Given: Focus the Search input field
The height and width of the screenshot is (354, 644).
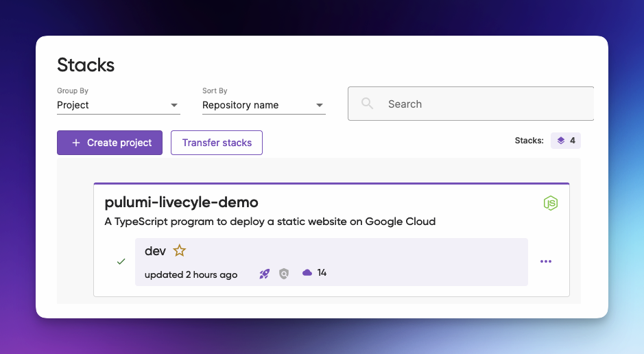Looking at the screenshot, I should [x=480, y=104].
